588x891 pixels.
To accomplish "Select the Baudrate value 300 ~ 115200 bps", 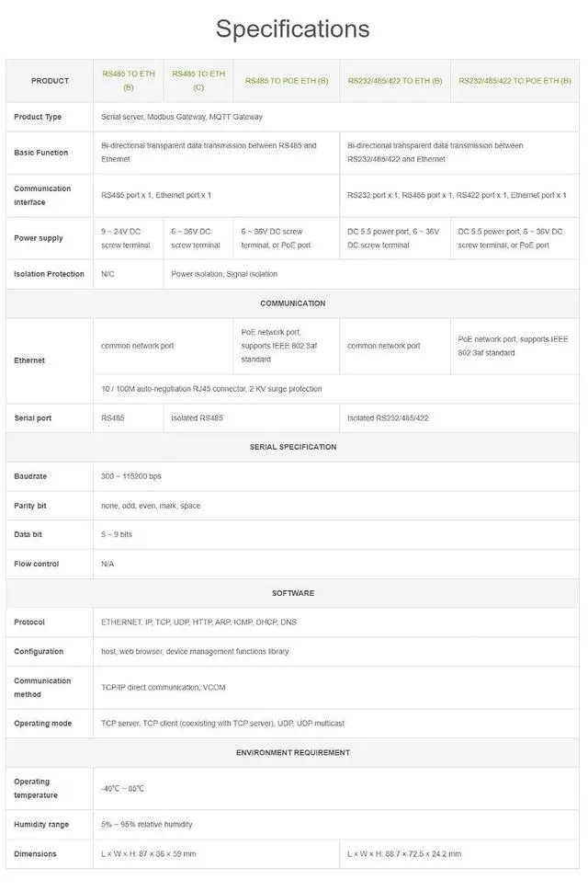I will [131, 476].
